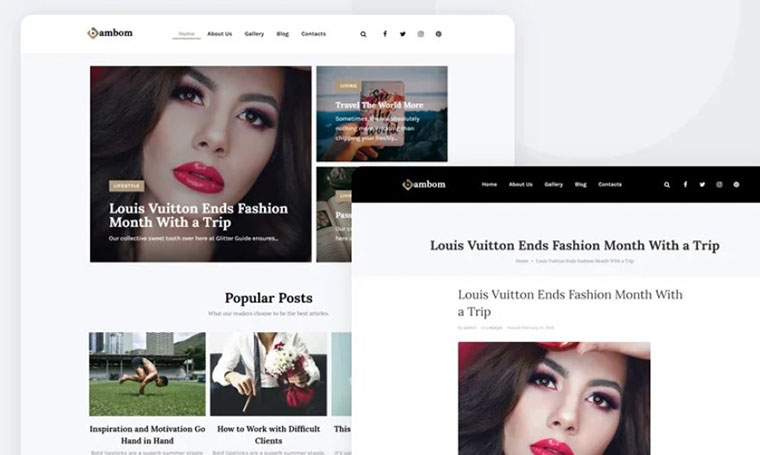760x455 pixels.
Task: Go to Contacts in the dark header menu
Action: coord(610,185)
